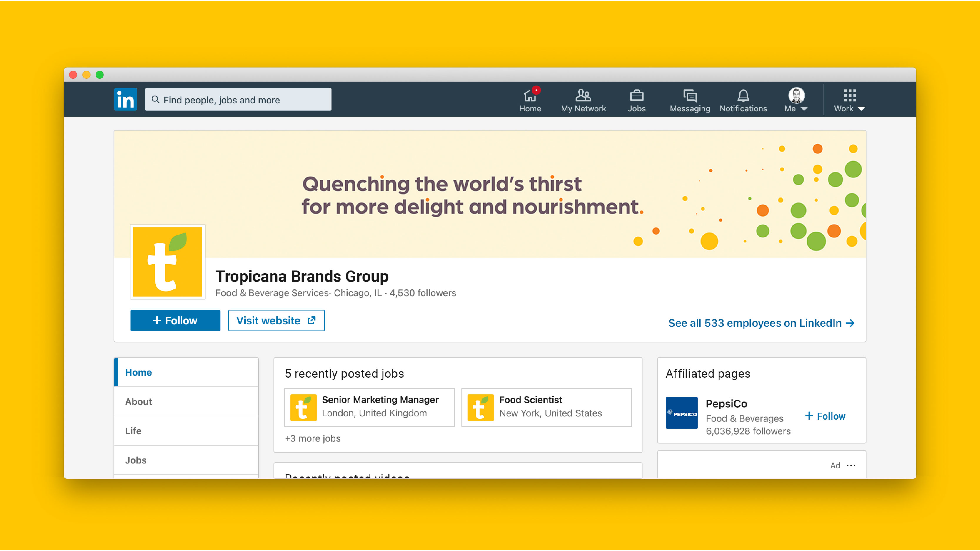
Task: Open the Ad options three-dot menu
Action: coord(851,465)
